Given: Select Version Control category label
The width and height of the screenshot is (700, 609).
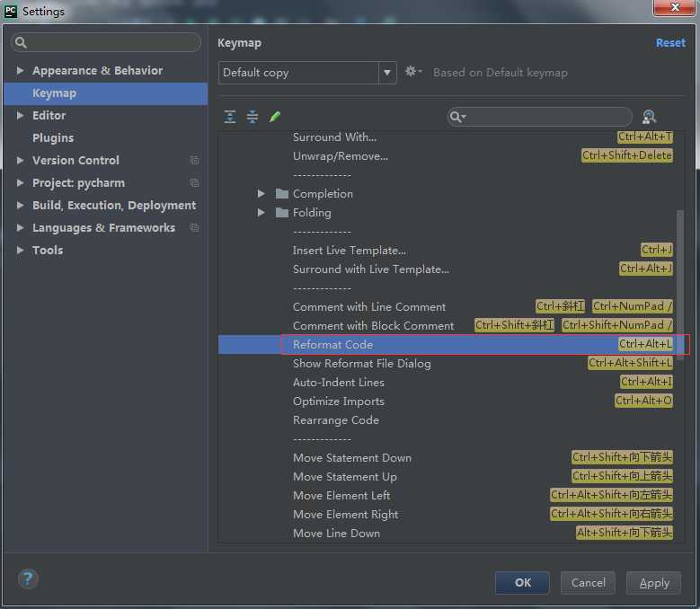Looking at the screenshot, I should [x=75, y=160].
